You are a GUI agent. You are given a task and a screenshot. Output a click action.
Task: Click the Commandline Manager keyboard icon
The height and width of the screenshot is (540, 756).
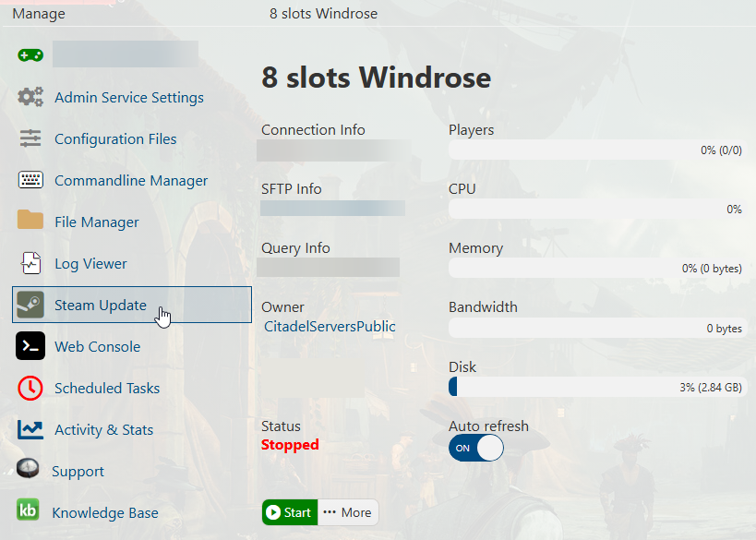coord(30,180)
